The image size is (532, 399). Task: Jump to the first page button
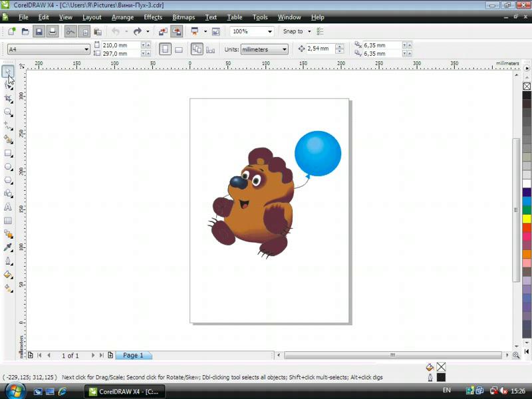(x=39, y=355)
